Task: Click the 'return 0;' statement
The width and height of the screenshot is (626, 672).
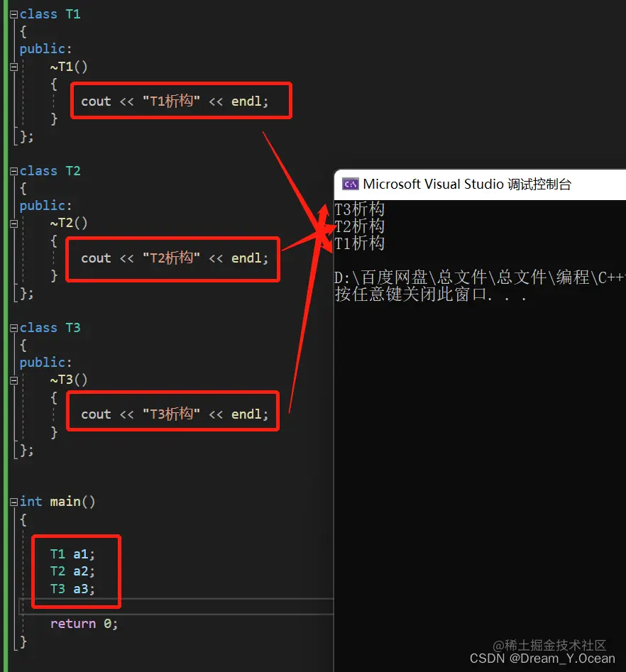Action: click(84, 624)
